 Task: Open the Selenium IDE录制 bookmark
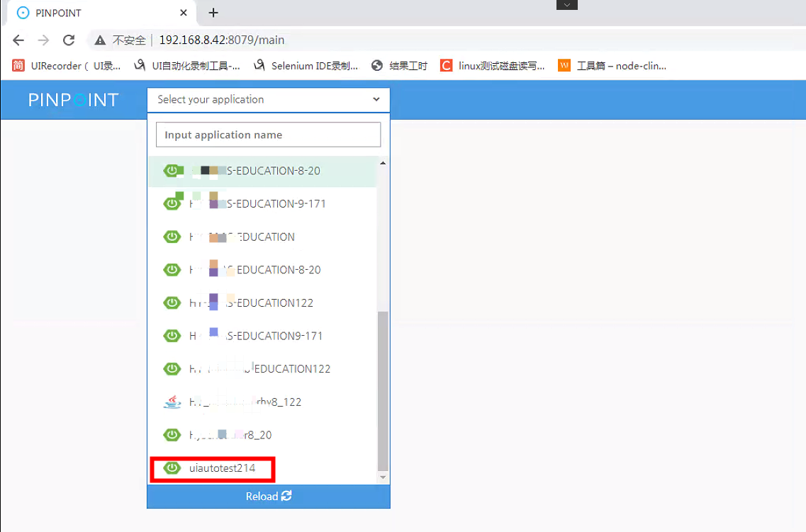[x=306, y=66]
